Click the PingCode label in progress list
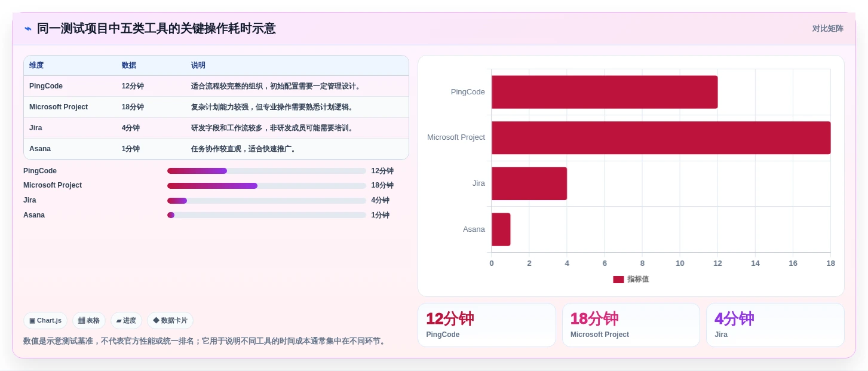This screenshot has width=868, height=371. point(40,171)
